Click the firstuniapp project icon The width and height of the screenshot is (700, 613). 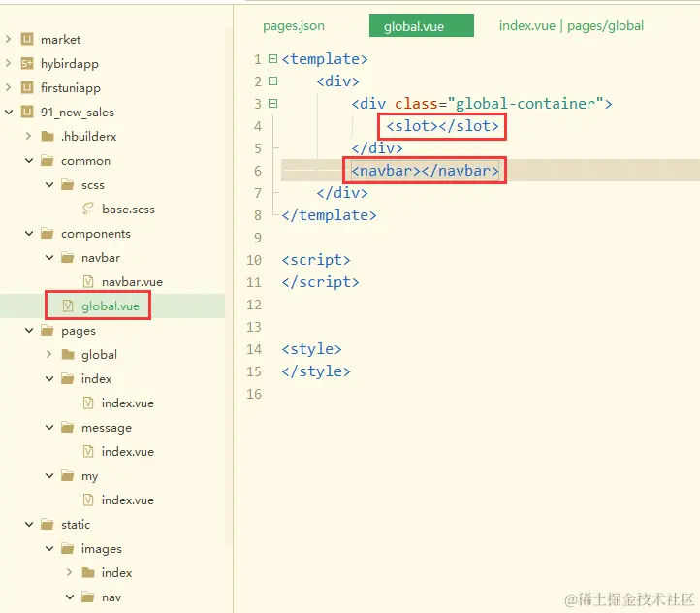(27, 88)
